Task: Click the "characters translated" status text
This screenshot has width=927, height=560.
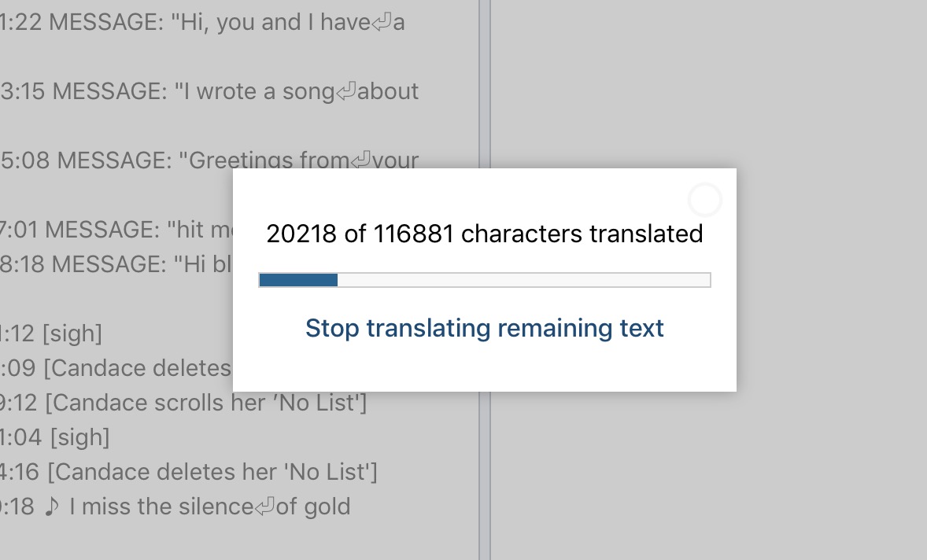Action: click(x=485, y=234)
